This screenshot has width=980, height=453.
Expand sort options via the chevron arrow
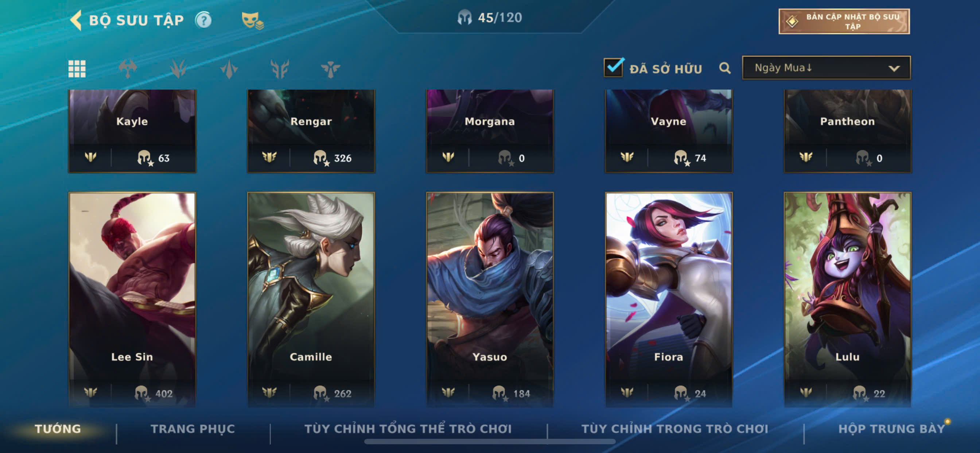[894, 69]
